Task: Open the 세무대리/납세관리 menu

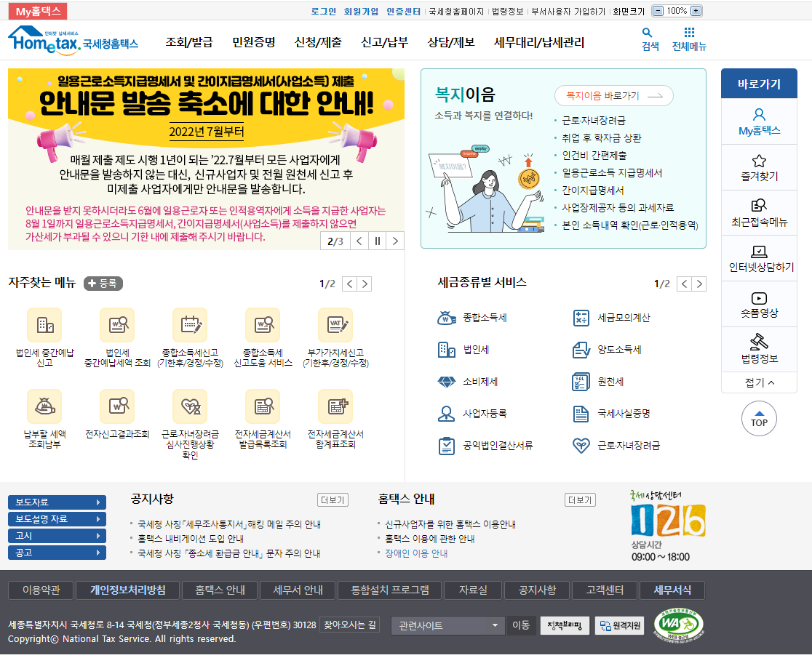Action: pyautogui.click(x=538, y=42)
